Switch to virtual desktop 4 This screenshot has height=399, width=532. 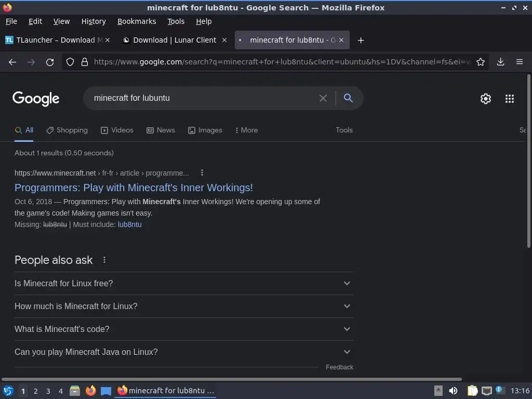61,391
